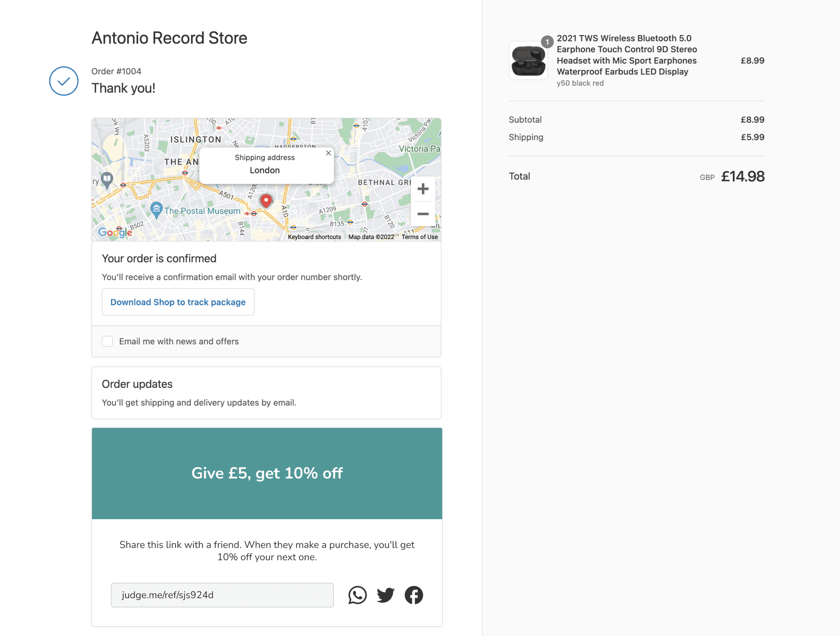
Task: Click the Antonio Record Store title
Action: coord(169,38)
